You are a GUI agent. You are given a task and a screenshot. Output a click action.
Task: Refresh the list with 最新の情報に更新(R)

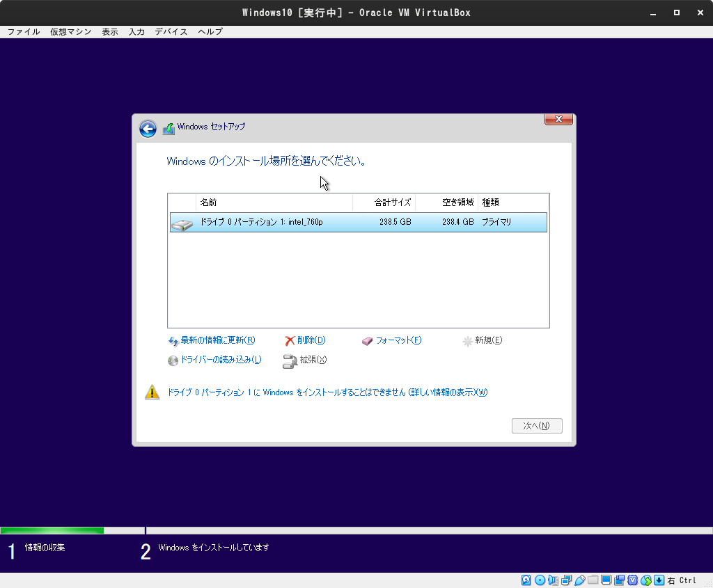pos(212,340)
